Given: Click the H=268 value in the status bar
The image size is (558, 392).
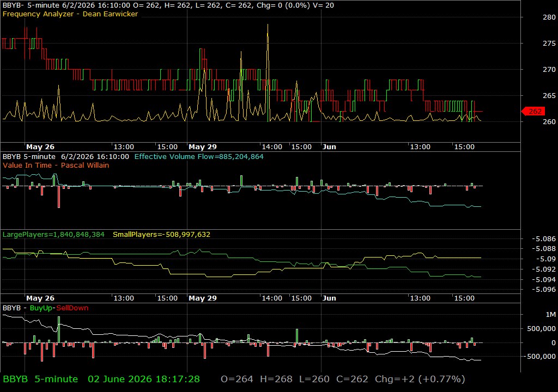Looking at the screenshot, I should (276, 379).
